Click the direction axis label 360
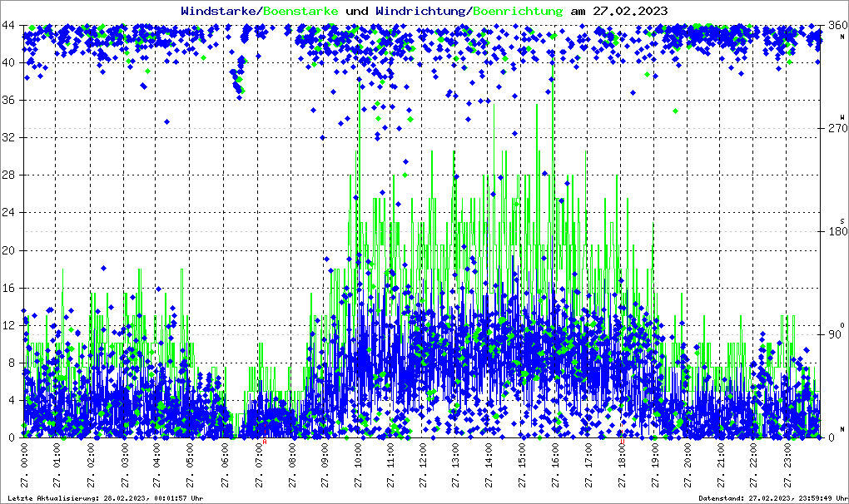 pyautogui.click(x=838, y=25)
